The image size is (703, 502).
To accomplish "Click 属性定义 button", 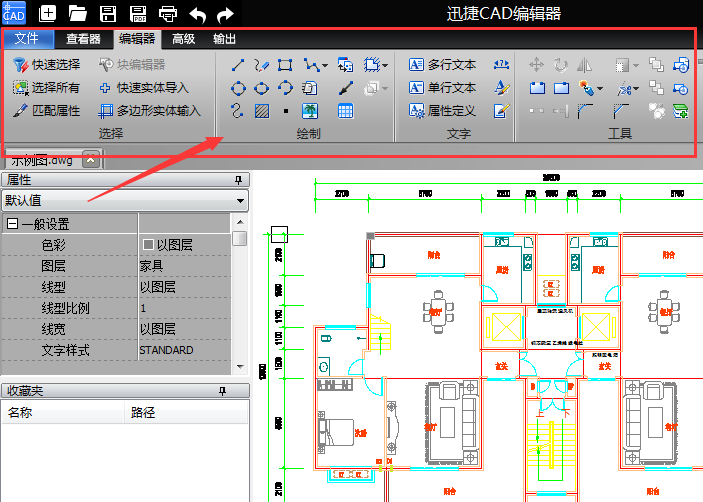I will click(x=443, y=110).
